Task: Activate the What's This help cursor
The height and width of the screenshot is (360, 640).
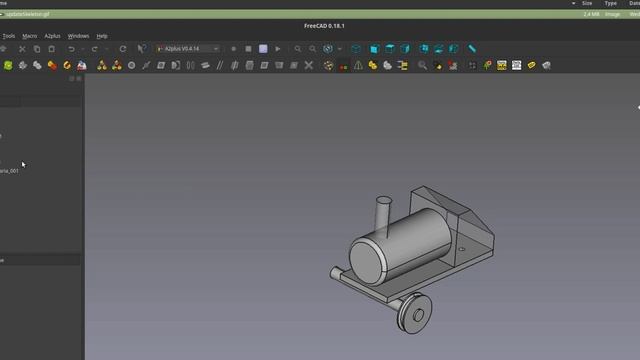Action: pos(142,49)
